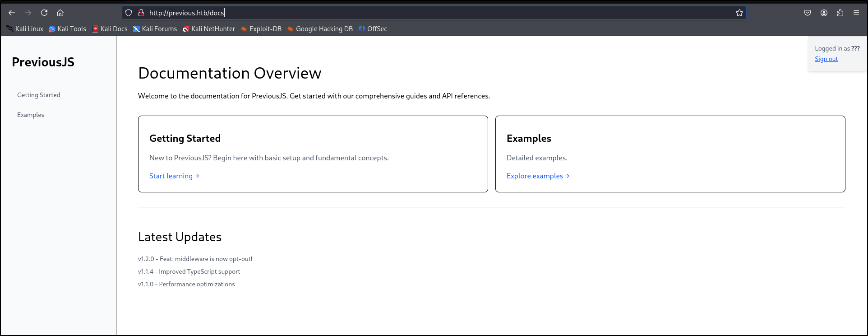Image resolution: width=868 pixels, height=336 pixels.
Task: Open the Extensions puzzle icon
Action: (840, 13)
